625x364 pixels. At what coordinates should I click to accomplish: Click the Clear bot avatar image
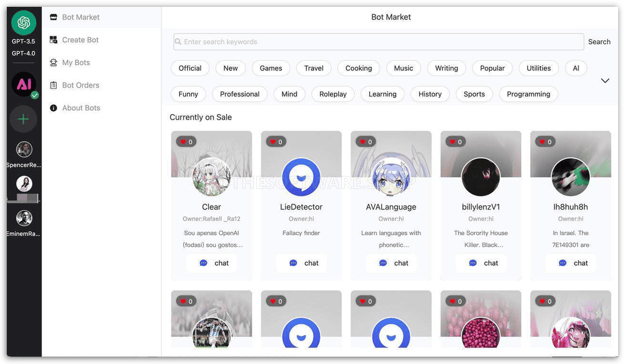pos(211,177)
